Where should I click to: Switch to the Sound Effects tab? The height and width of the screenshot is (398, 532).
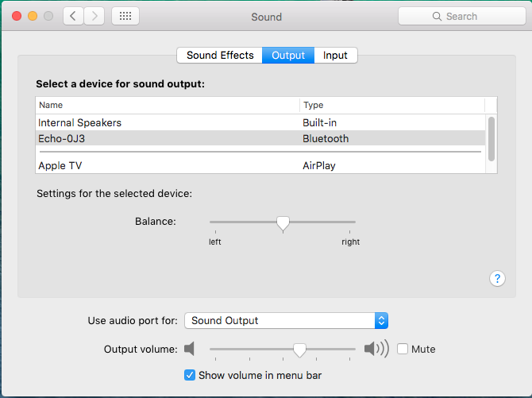220,56
